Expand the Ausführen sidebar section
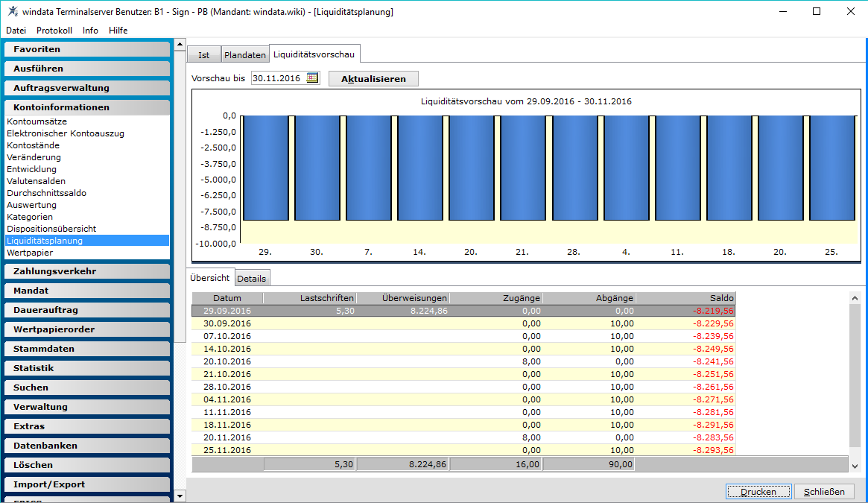This screenshot has height=503, width=868. point(87,69)
